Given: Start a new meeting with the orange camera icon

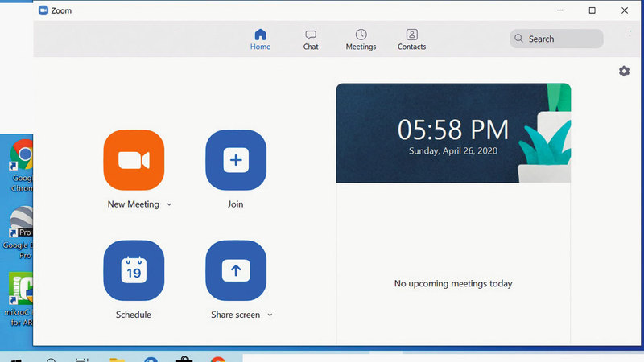Looking at the screenshot, I should [x=134, y=160].
